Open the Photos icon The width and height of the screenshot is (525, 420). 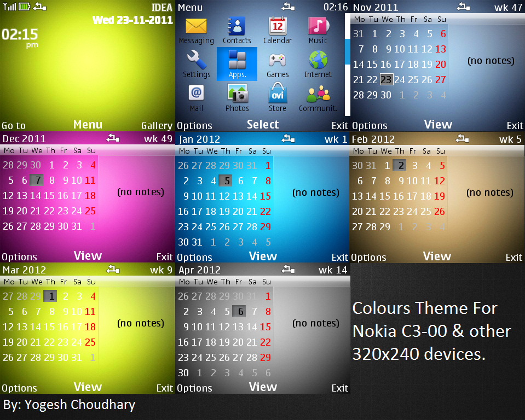pos(236,94)
